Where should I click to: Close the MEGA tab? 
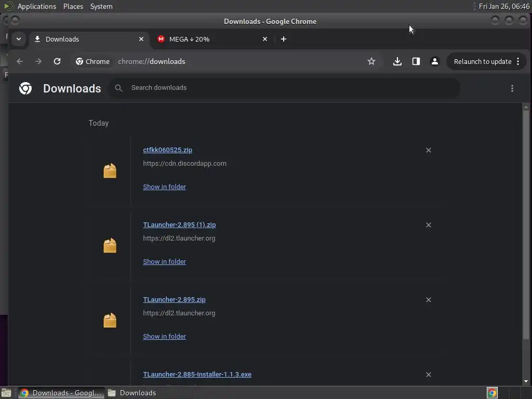point(265,39)
